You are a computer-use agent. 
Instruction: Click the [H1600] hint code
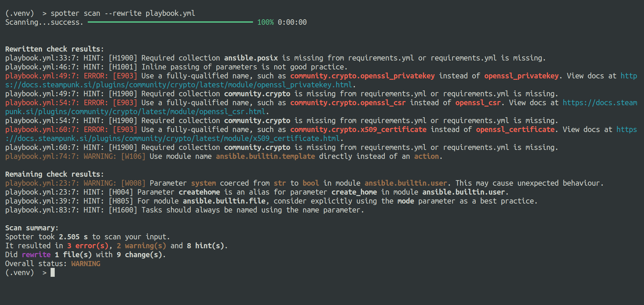pyautogui.click(x=123, y=210)
